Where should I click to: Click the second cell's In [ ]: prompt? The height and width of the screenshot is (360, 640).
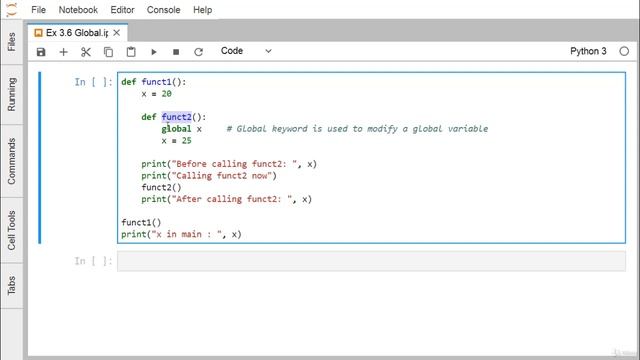[93, 261]
